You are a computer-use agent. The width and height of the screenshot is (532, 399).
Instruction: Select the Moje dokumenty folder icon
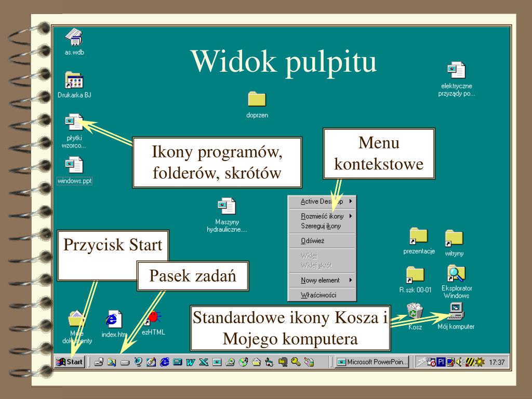click(77, 327)
